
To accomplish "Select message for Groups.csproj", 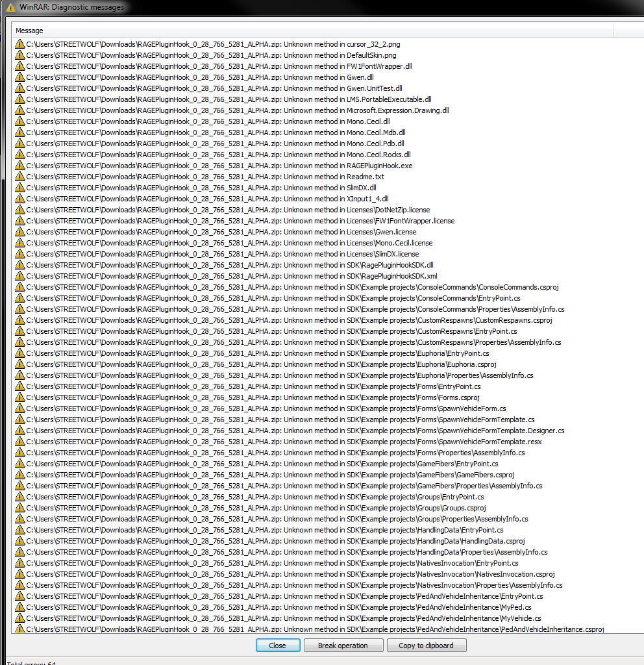I will [256, 508].
